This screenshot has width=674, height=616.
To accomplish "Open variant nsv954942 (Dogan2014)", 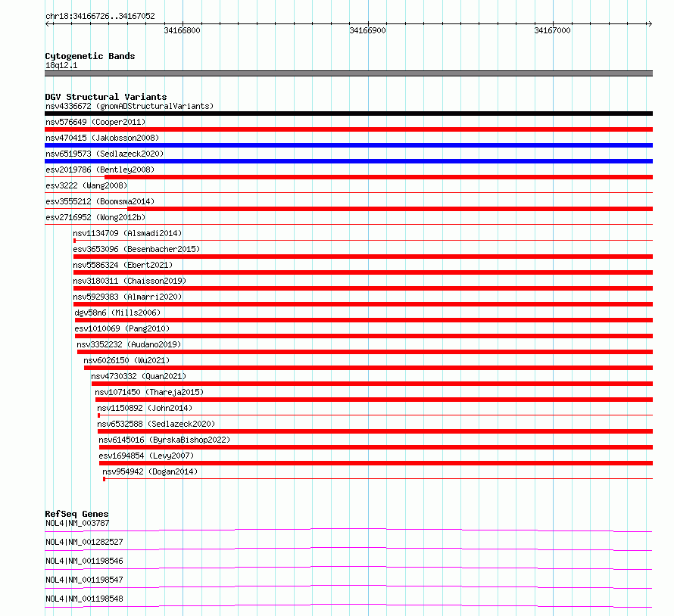I will coord(150,471).
